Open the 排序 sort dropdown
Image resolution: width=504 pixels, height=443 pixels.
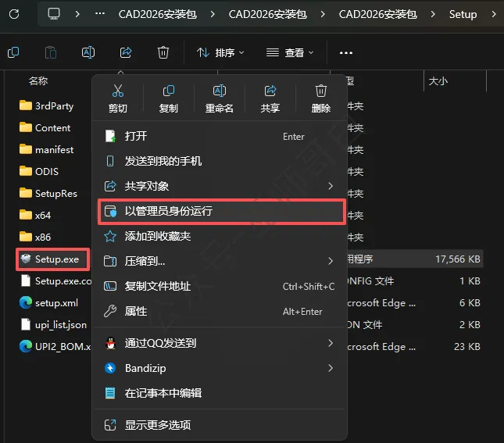pos(220,52)
